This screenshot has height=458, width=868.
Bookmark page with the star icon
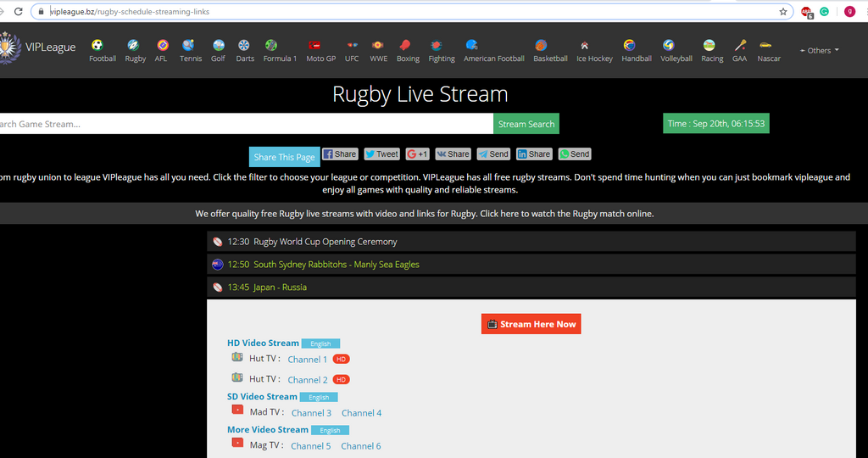tap(782, 12)
